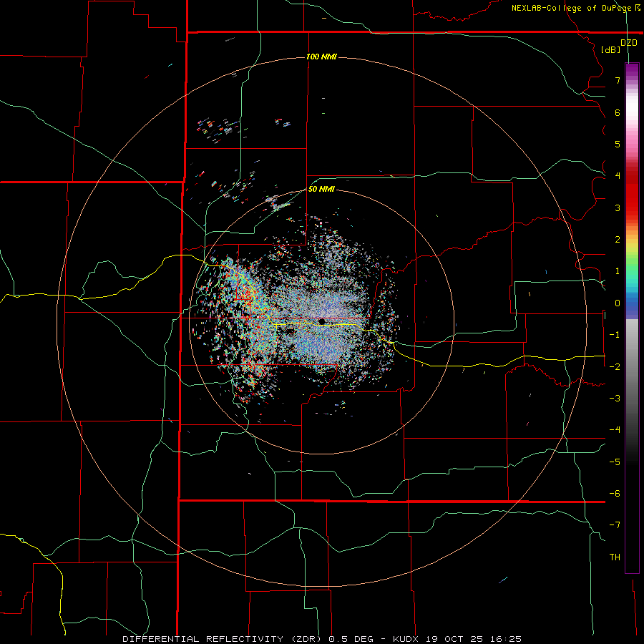The image size is (644, 644).
Task: Click the color scale value -1
Action: (x=615, y=335)
